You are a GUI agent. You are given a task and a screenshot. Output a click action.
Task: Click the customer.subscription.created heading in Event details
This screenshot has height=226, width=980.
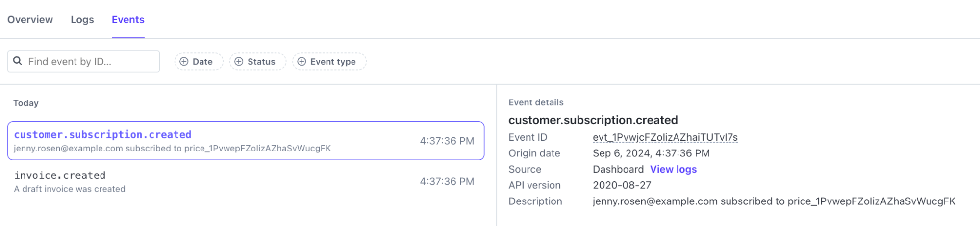[x=593, y=120]
